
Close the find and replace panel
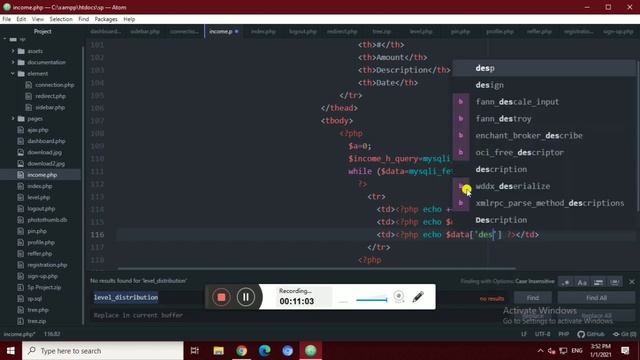tap(632, 282)
